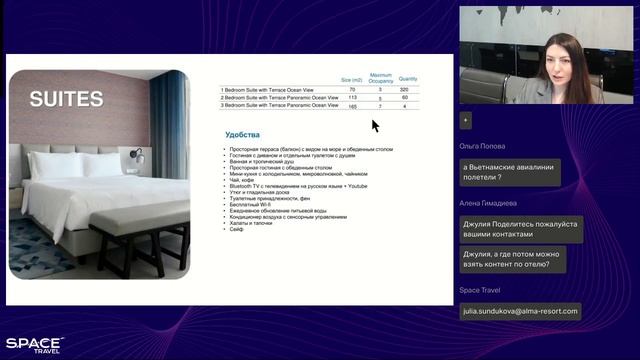Click bullet 'Халаты и тапочки'
Image resolution: width=640 pixels, height=360 pixels.
tap(251, 223)
